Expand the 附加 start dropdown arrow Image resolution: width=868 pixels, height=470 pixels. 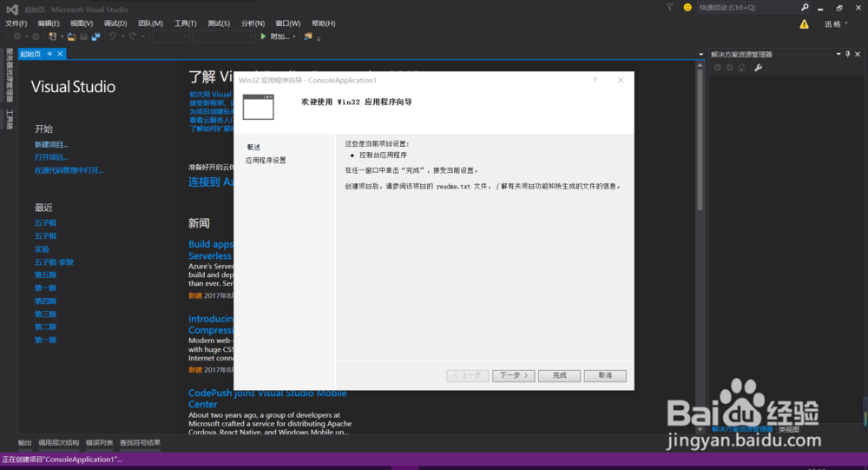(x=294, y=36)
